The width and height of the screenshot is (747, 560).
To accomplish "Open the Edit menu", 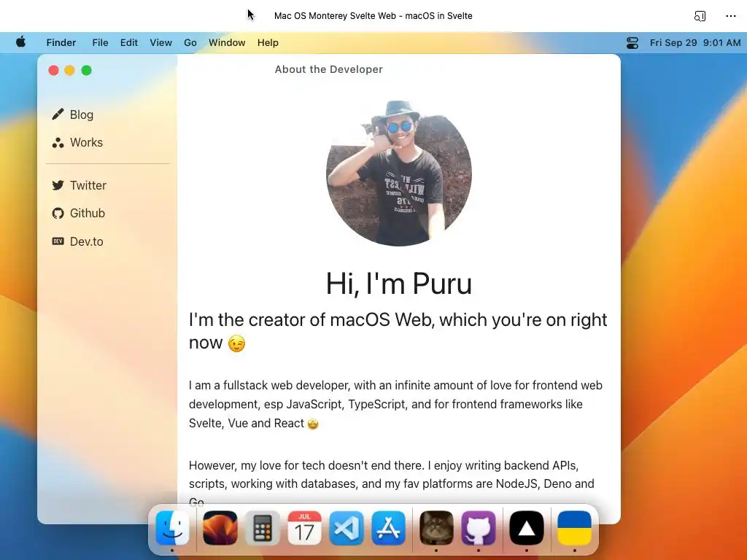I will tap(128, 42).
